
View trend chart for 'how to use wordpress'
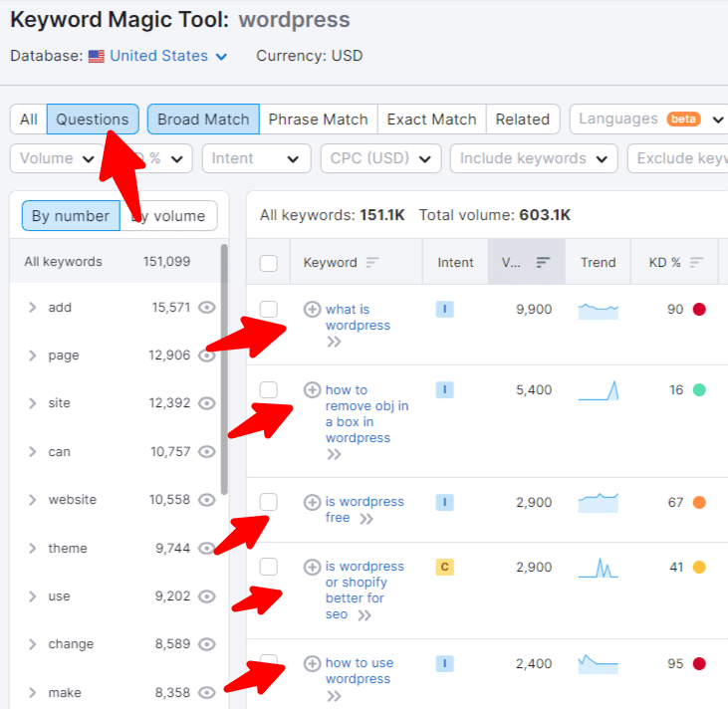(598, 664)
